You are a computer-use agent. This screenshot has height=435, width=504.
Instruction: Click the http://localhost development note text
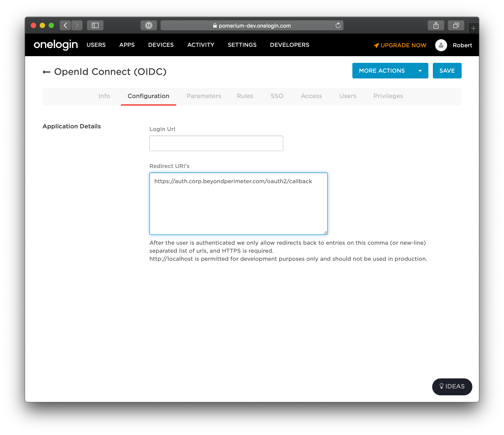[288, 259]
